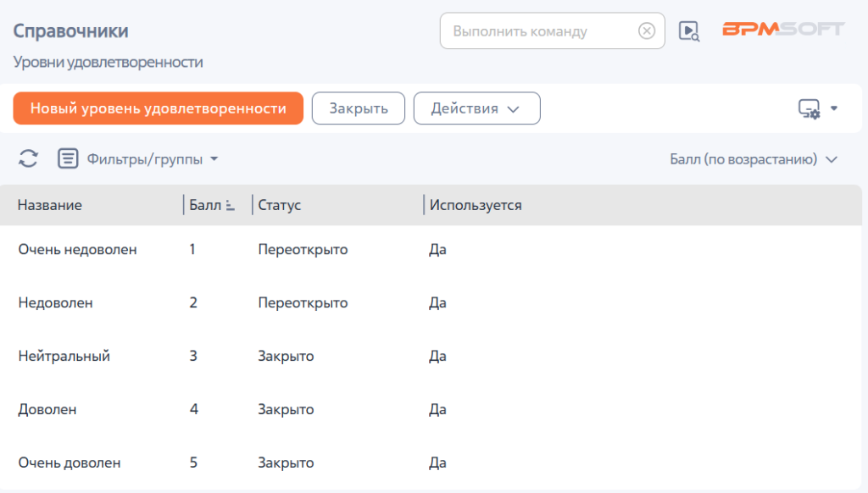Click Новый уровень удовлетворенности button

click(159, 108)
